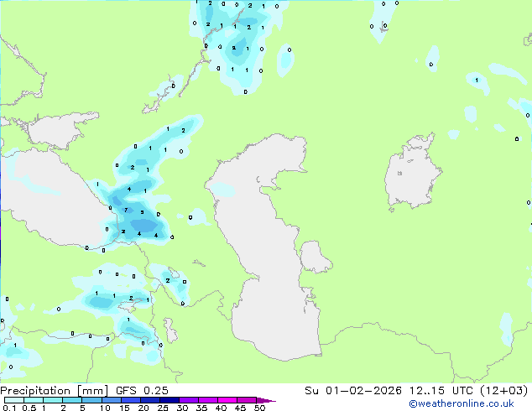
Task: Click the 0.5–1 mm legend color box
Action: pyautogui.click(x=34, y=400)
